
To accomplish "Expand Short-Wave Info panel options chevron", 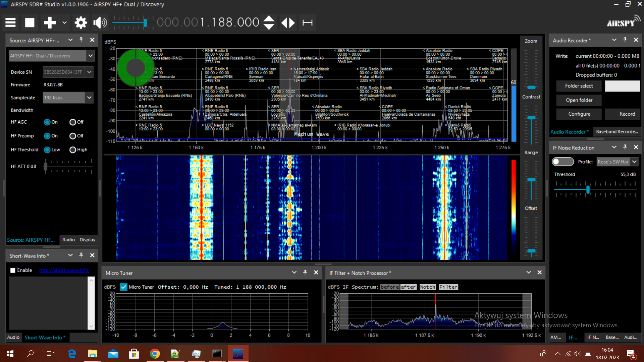I will click(70, 255).
